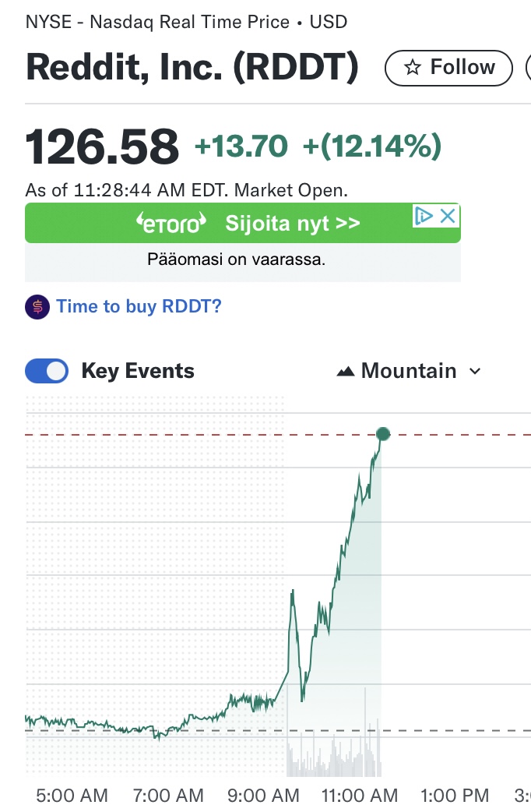Click the Pääomasi on vaarassa disclaimer text

[x=237, y=259]
